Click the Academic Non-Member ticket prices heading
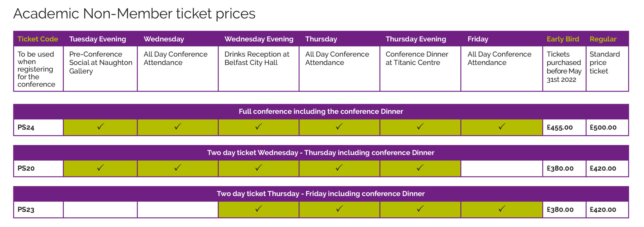 click(134, 14)
